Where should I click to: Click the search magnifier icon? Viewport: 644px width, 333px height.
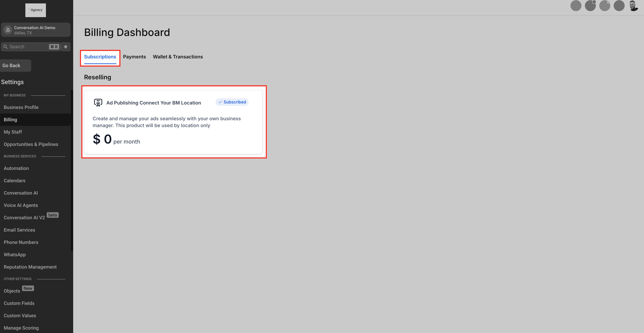pyautogui.click(x=5, y=47)
